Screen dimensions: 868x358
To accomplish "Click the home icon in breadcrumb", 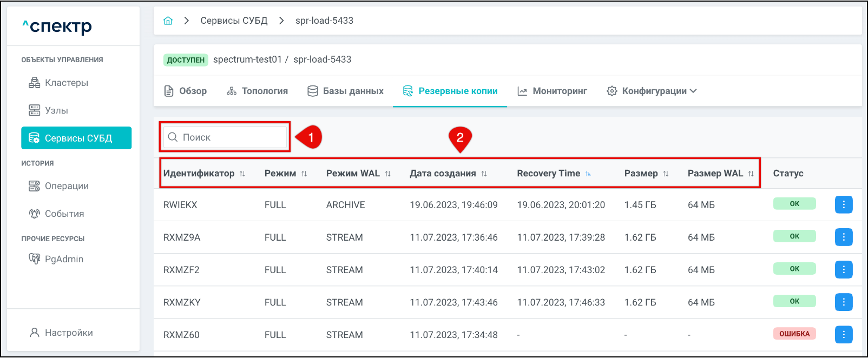I will tap(168, 21).
